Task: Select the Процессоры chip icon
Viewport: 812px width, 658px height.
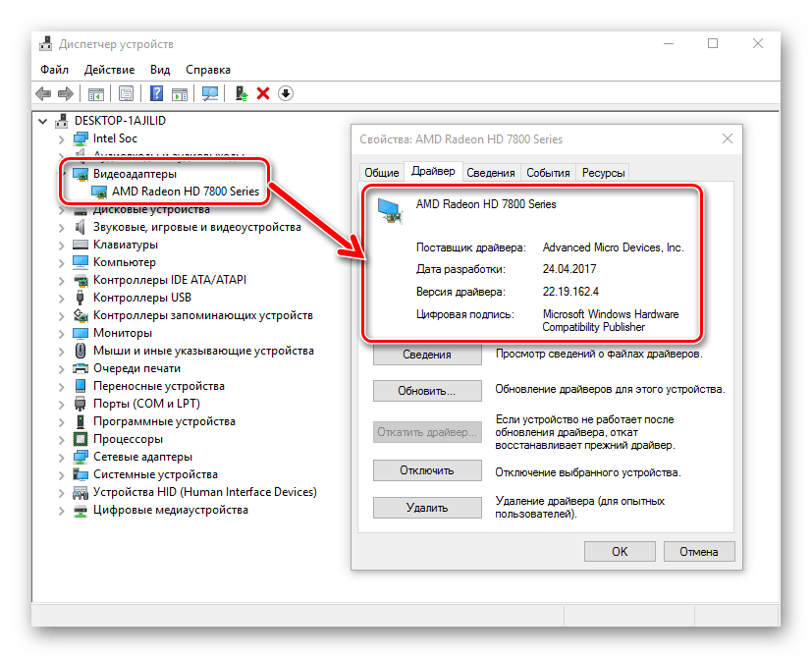Action: click(x=81, y=439)
